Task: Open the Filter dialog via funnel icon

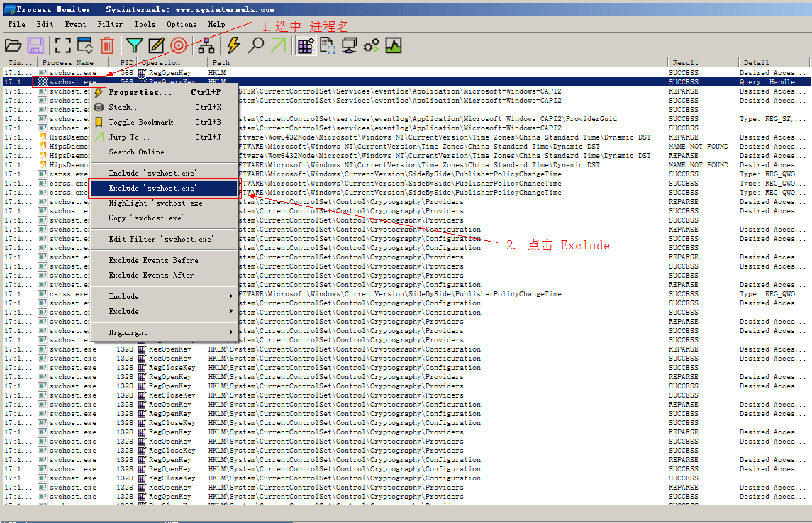Action: point(134,45)
